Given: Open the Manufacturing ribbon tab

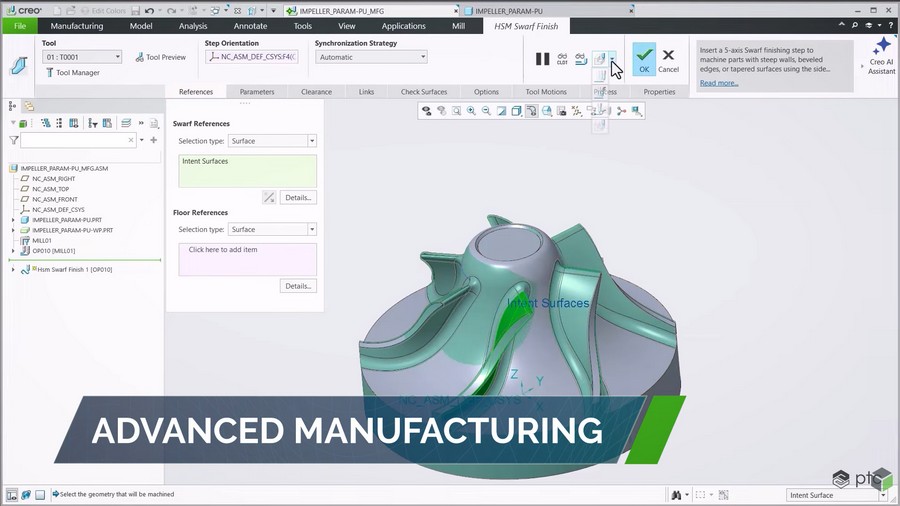Looking at the screenshot, I should (77, 26).
